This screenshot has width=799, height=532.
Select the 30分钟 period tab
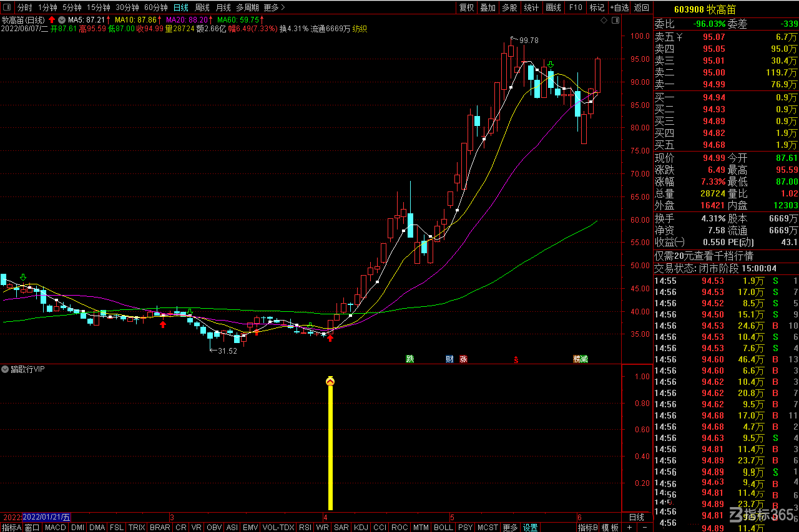click(127, 7)
